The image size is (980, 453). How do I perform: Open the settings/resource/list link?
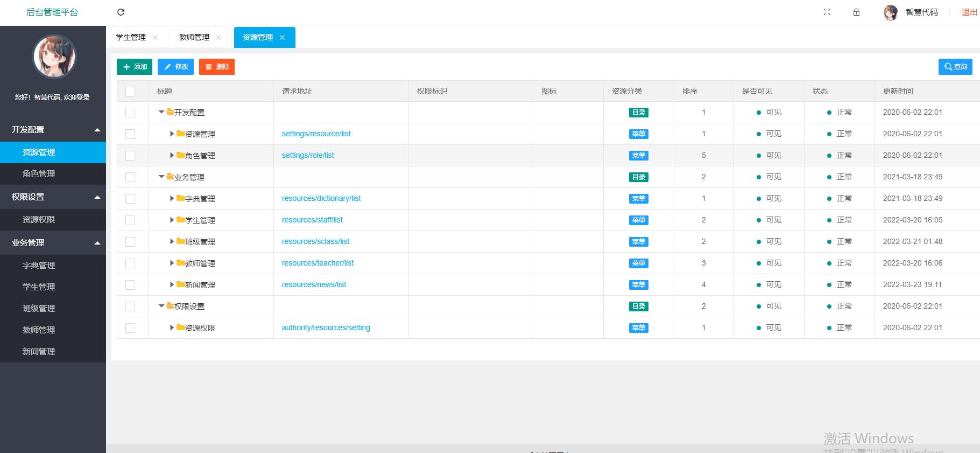(316, 134)
